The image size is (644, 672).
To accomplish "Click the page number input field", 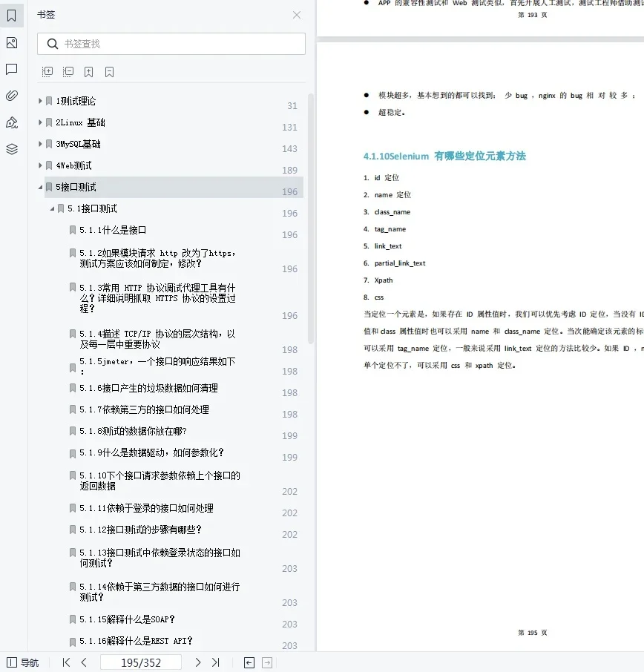I will [141, 662].
